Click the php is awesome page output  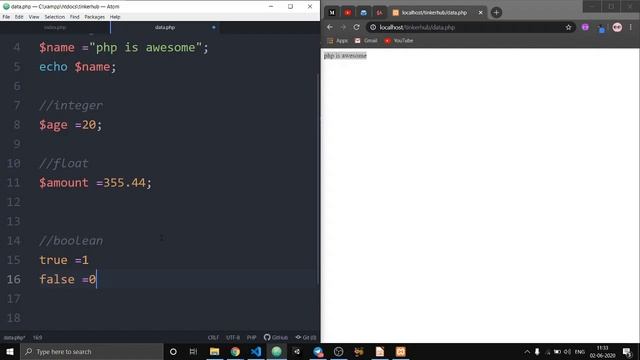(x=345, y=56)
